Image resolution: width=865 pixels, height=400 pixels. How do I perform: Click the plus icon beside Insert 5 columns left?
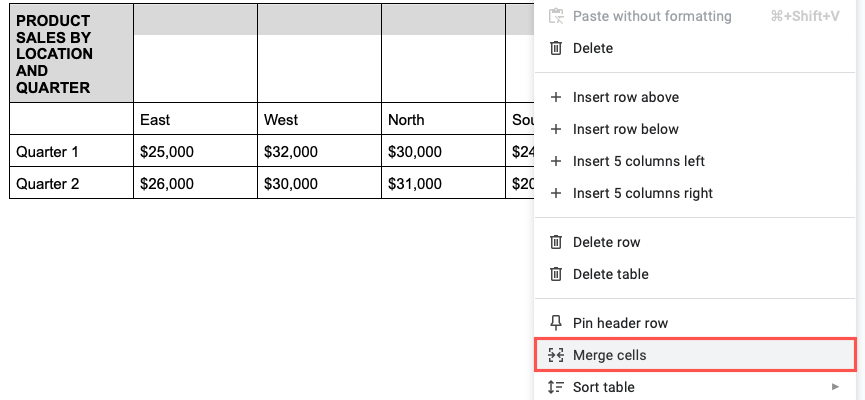[556, 161]
